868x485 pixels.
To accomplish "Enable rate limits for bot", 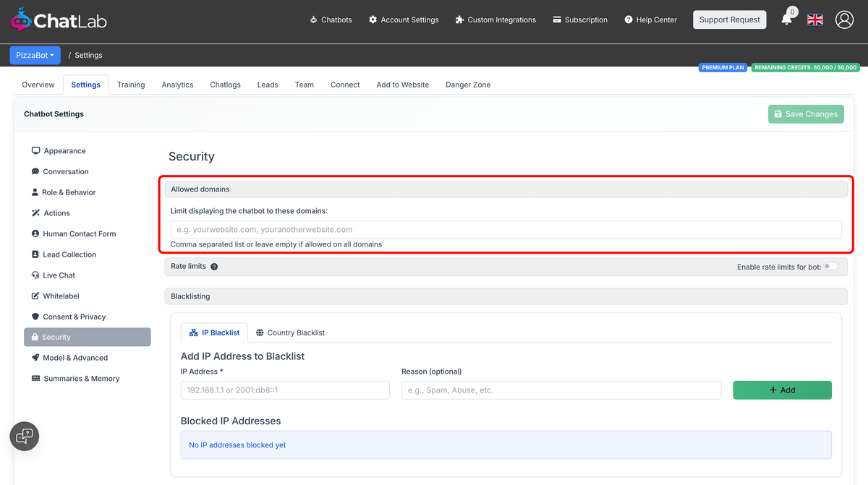I will tap(832, 266).
